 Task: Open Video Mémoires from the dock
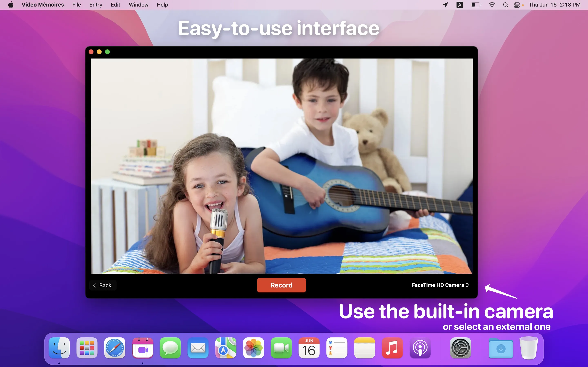(143, 348)
